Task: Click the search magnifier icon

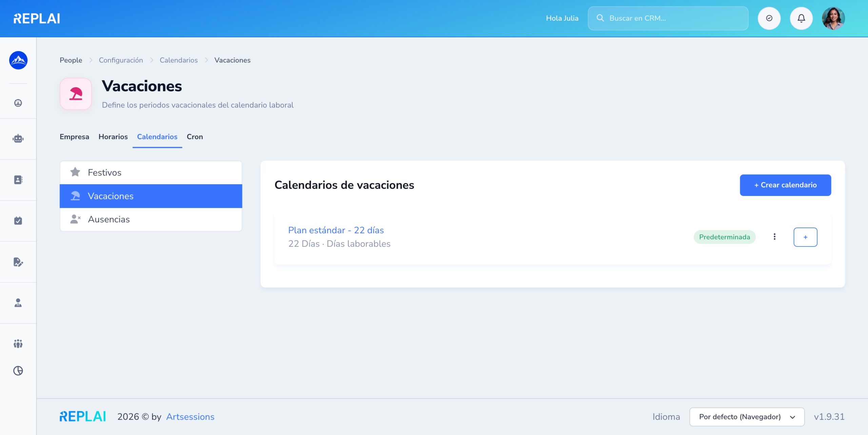Action: [600, 18]
